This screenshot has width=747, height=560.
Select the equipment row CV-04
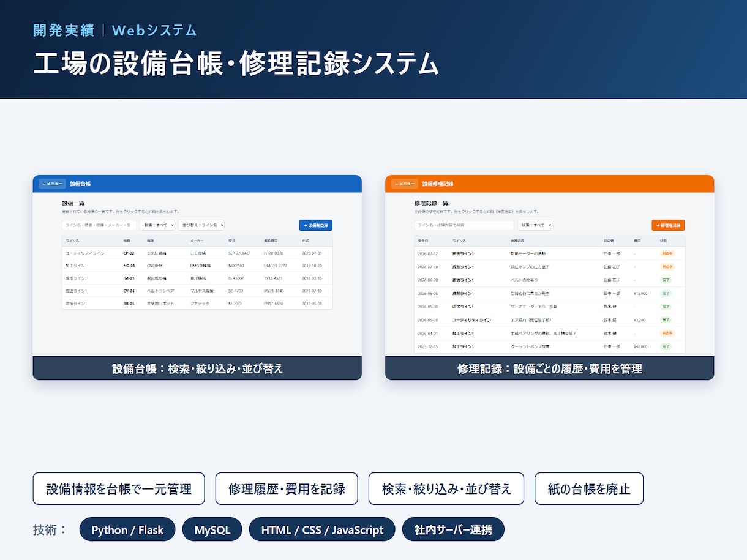197,291
